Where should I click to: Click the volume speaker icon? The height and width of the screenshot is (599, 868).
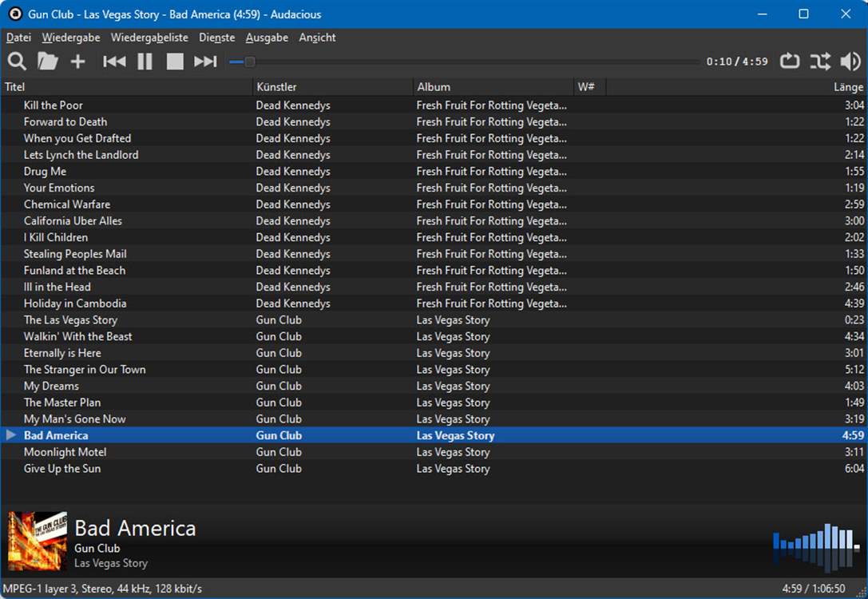[850, 61]
